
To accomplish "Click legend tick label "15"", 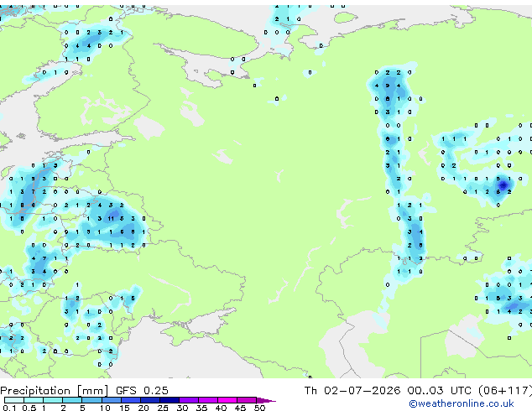I will coord(124,408).
